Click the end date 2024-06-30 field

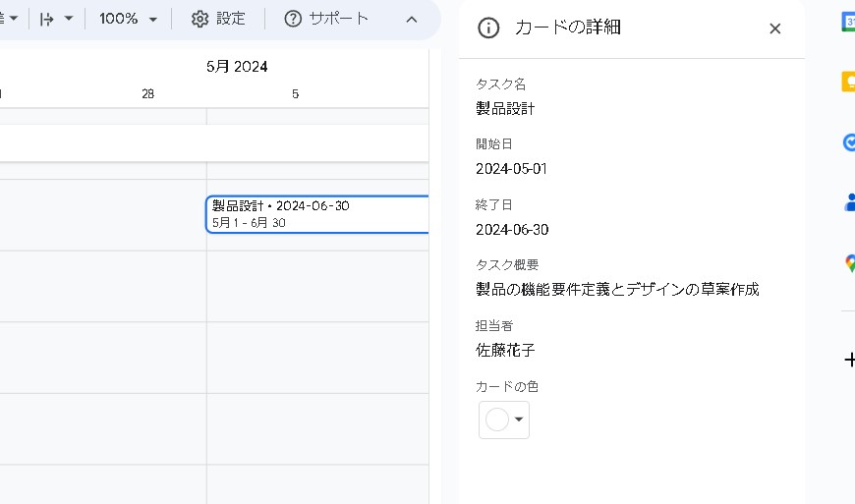tap(511, 230)
